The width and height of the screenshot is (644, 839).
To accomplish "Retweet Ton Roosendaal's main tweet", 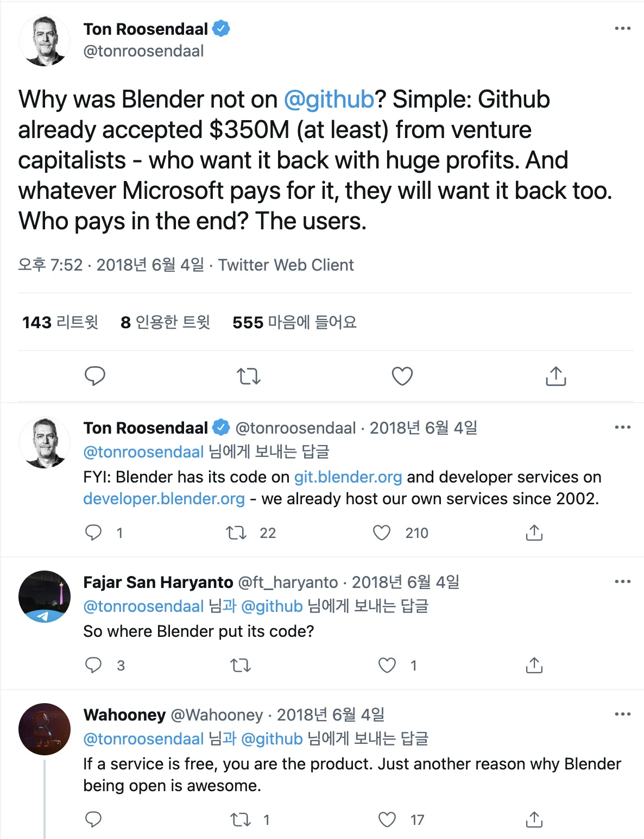I will [249, 376].
